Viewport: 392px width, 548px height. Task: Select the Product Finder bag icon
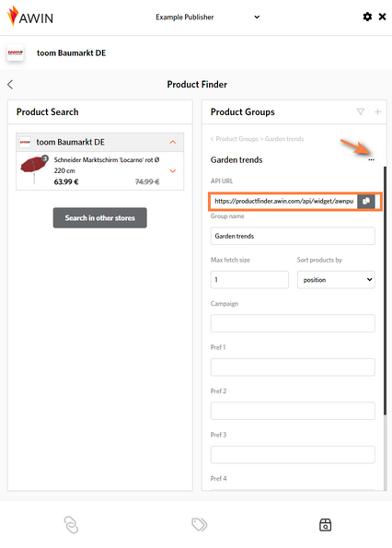[x=326, y=525]
